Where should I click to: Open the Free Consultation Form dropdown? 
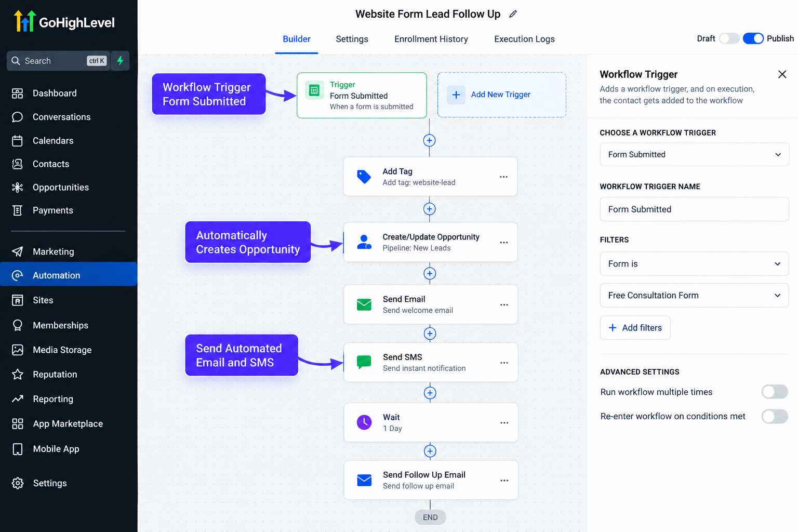pyautogui.click(x=694, y=296)
